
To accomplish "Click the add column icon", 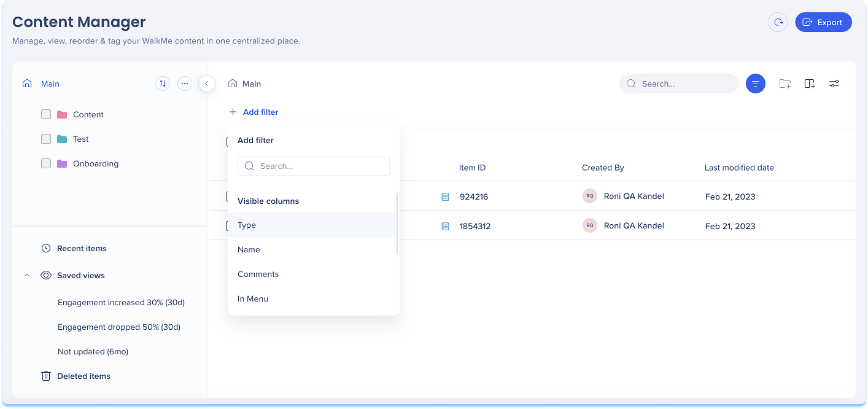I will [810, 84].
